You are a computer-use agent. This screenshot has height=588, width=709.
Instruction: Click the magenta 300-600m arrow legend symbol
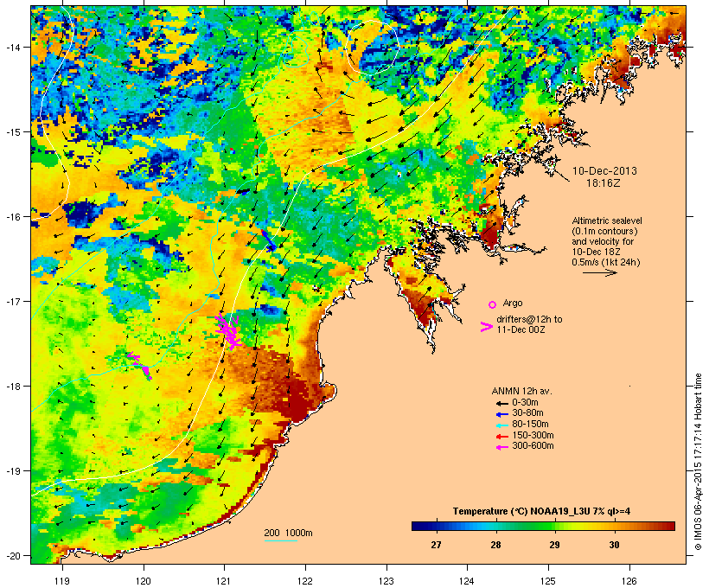[501, 447]
